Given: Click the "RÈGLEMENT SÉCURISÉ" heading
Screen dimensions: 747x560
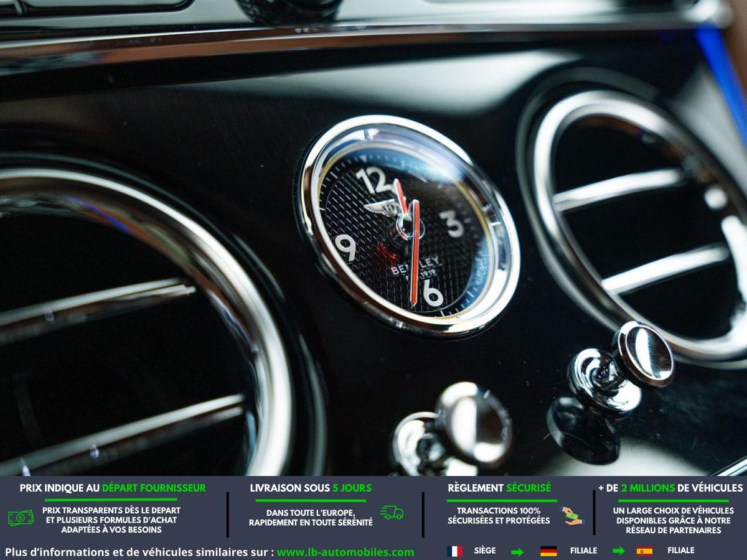Looking at the screenshot, I should (499, 488).
